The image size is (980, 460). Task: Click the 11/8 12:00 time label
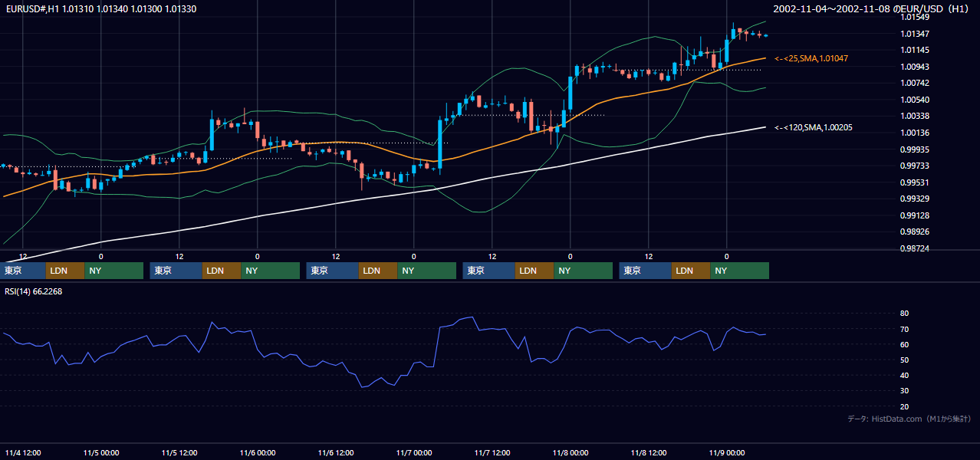pyautogui.click(x=649, y=452)
